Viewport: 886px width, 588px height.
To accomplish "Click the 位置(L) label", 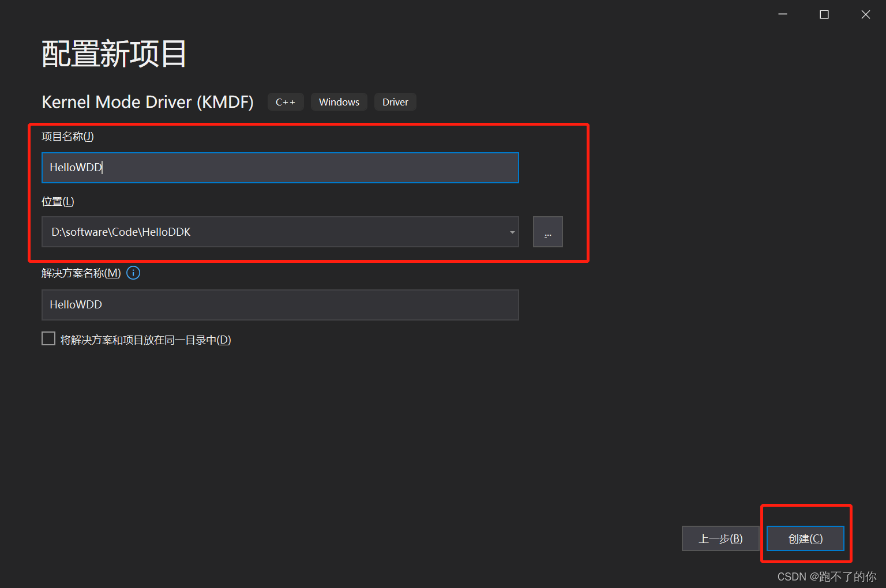I will click(x=58, y=202).
